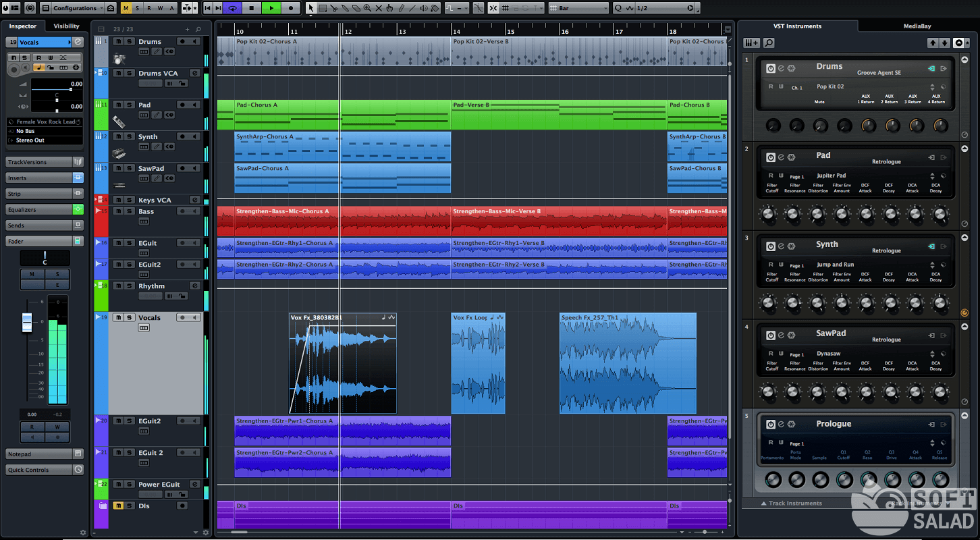Open Find Instruments search in VST rack
Viewport: 980px width, 540px height.
769,43
